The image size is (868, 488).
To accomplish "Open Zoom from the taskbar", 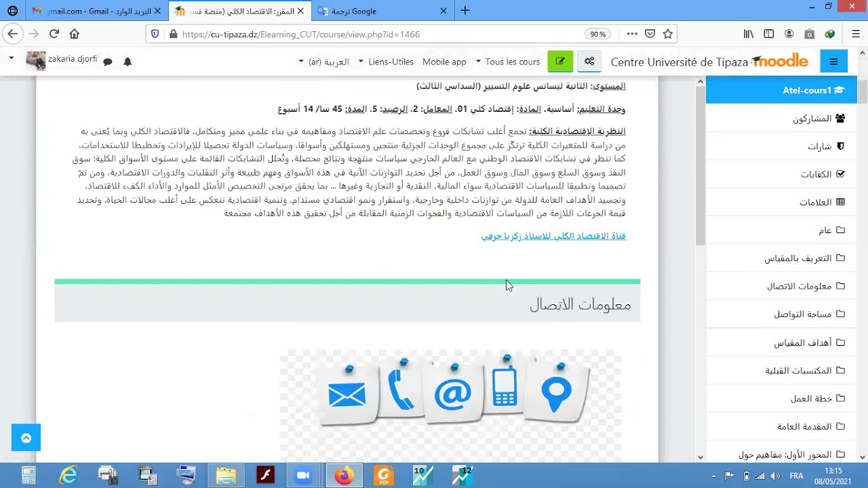I will [x=303, y=476].
